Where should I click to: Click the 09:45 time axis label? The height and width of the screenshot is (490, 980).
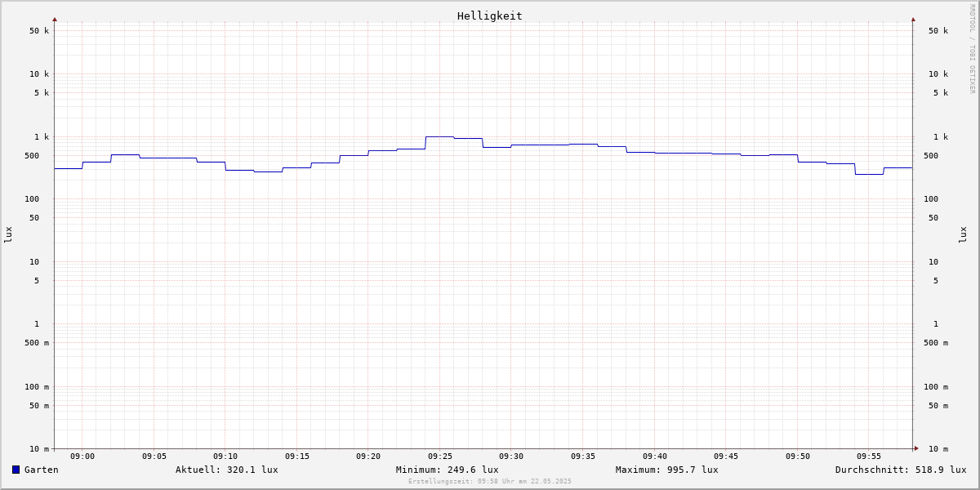tap(726, 457)
